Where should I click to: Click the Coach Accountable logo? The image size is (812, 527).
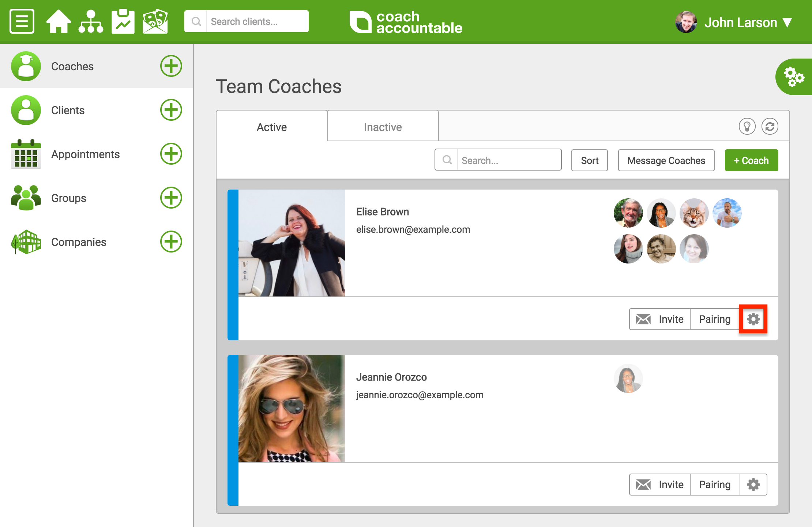406,22
